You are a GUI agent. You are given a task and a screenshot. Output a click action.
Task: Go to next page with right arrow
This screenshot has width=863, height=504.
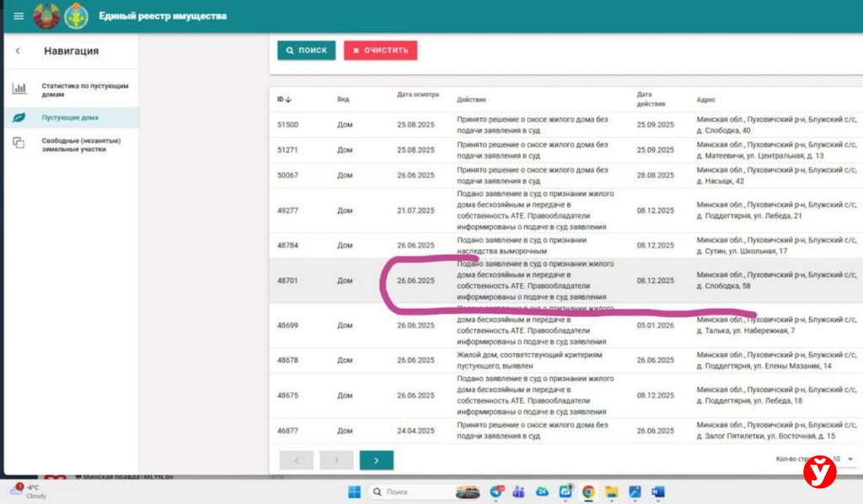click(376, 460)
